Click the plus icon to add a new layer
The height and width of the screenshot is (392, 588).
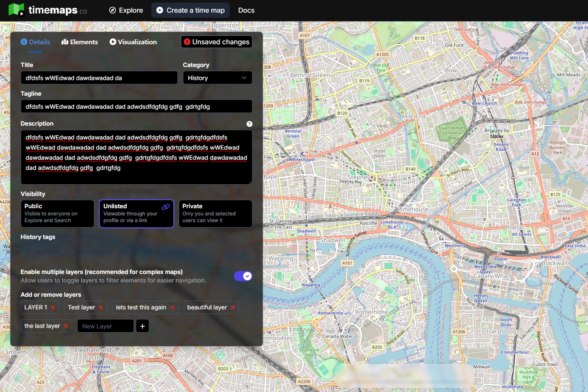pos(142,326)
